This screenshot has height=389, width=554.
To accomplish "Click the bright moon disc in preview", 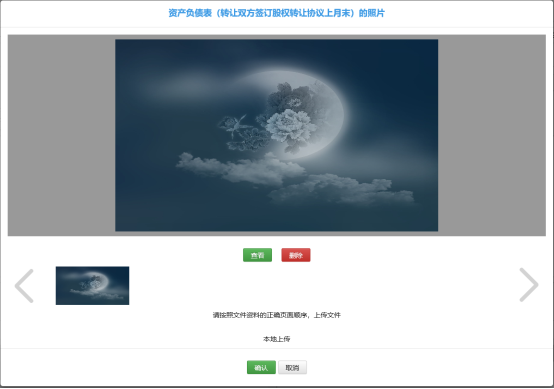I will click(x=318, y=106).
